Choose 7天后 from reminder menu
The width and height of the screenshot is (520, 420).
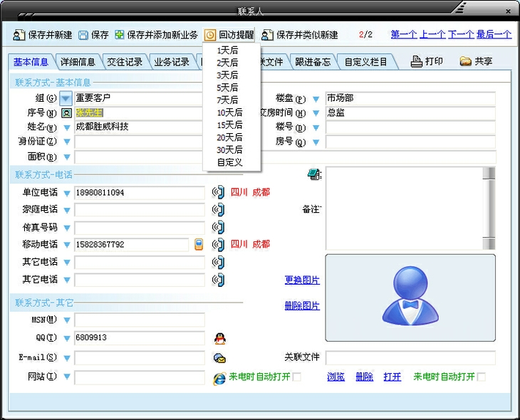pyautogui.click(x=232, y=100)
